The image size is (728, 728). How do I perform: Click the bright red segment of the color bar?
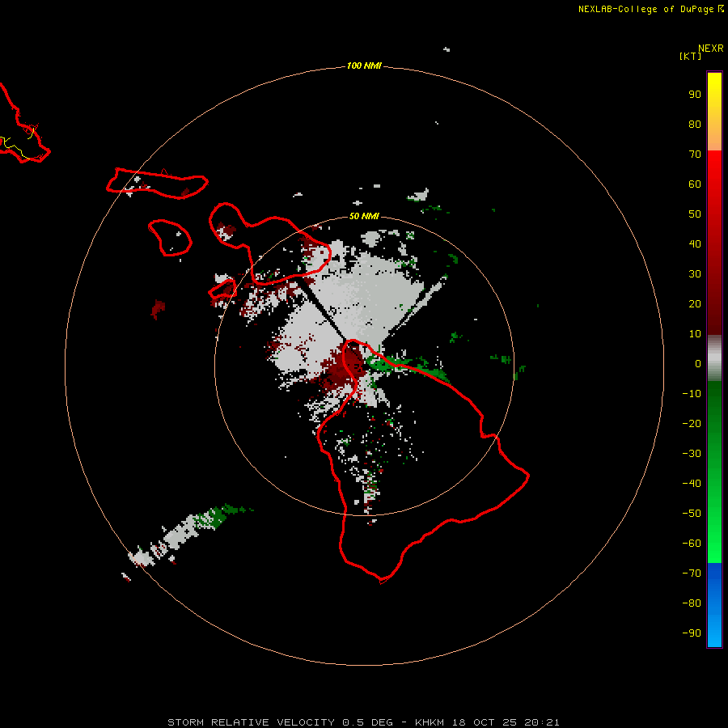(714, 243)
